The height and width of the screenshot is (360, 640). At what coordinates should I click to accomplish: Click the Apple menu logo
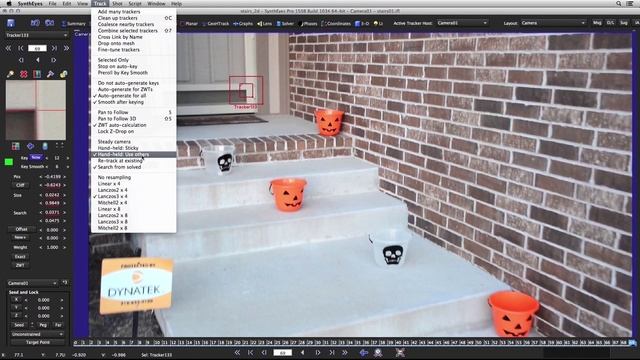click(x=9, y=4)
